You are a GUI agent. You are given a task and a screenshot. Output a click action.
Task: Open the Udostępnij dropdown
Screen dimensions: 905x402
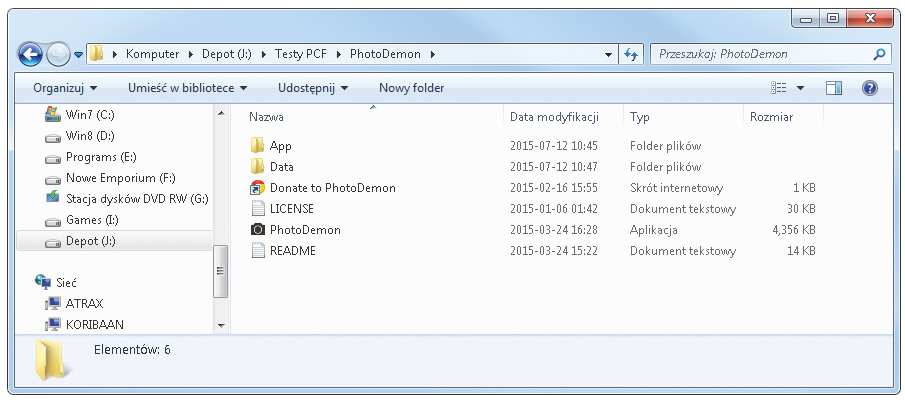click(x=313, y=88)
